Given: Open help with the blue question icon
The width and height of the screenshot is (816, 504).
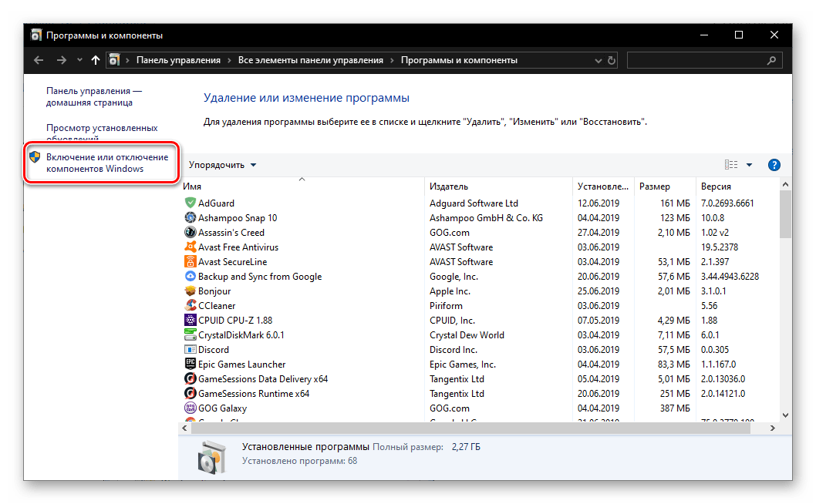Looking at the screenshot, I should click(x=774, y=165).
